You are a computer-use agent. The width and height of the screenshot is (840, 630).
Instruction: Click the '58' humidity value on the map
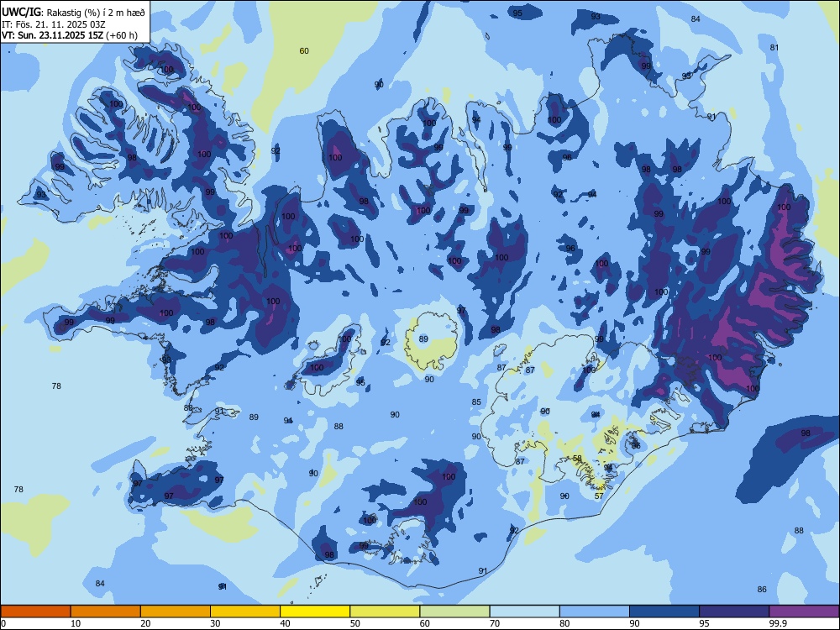click(x=578, y=459)
